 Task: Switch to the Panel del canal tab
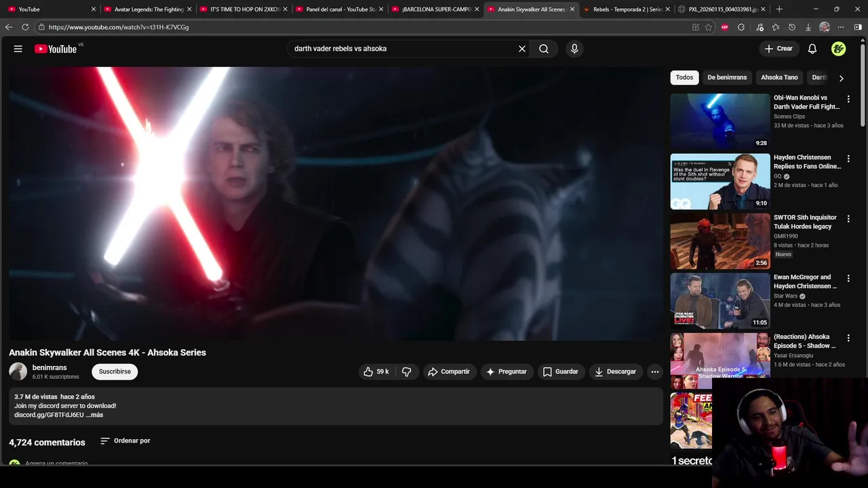click(340, 9)
